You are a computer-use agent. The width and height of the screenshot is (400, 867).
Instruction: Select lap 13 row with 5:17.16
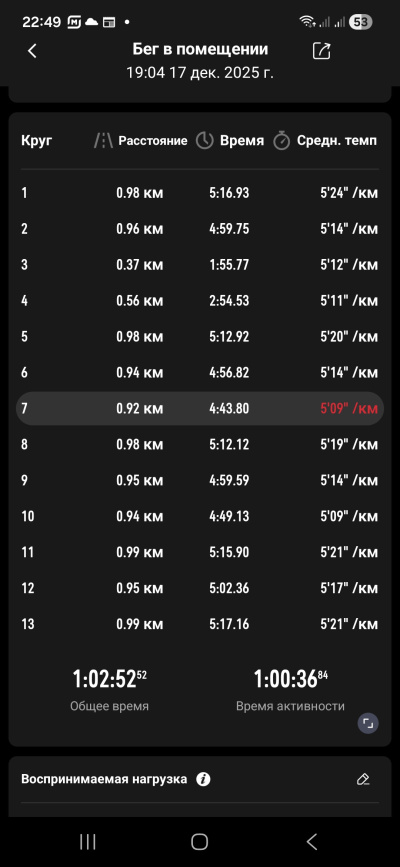tap(200, 624)
